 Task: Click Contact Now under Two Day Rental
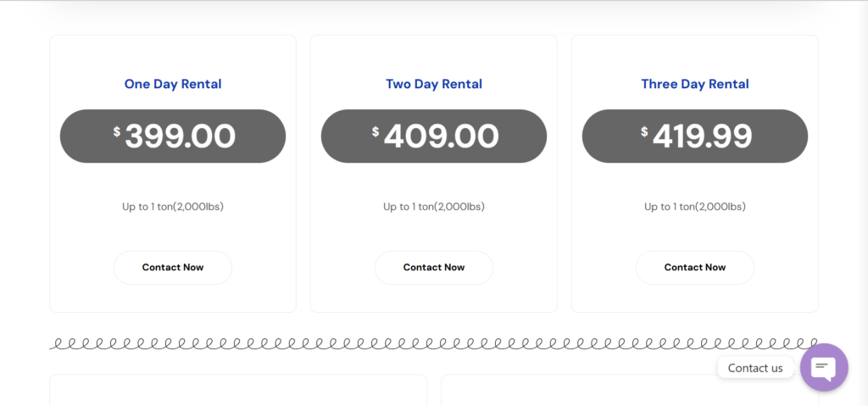point(433,268)
